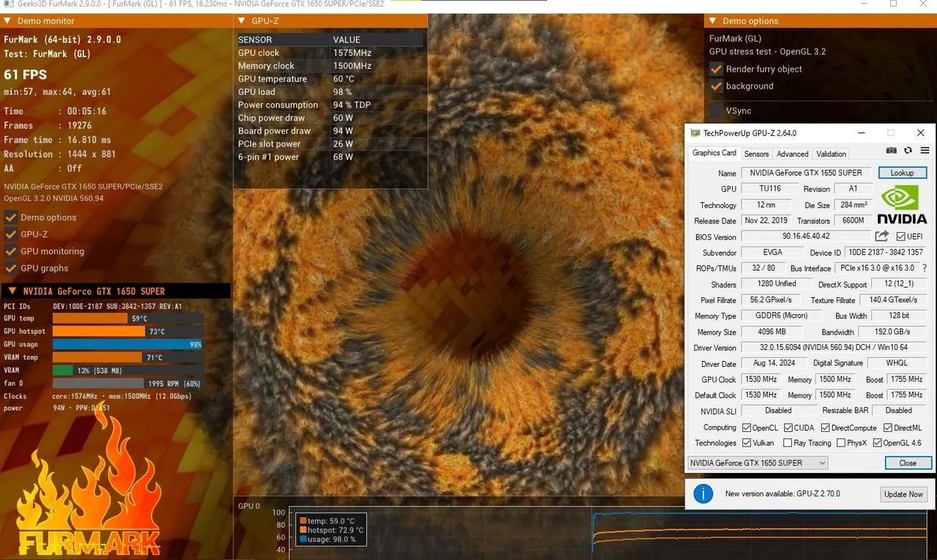937x560 pixels.
Task: Click the BIOS Version field
Action: point(807,236)
